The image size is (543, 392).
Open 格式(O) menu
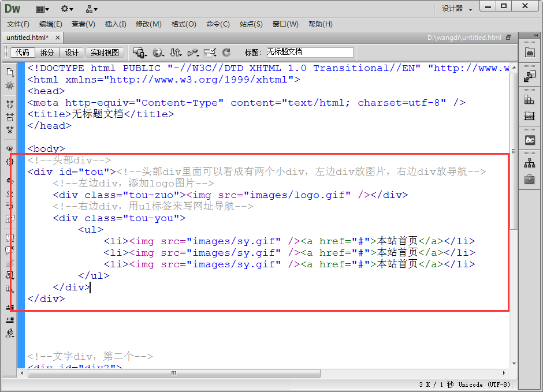[x=184, y=24]
